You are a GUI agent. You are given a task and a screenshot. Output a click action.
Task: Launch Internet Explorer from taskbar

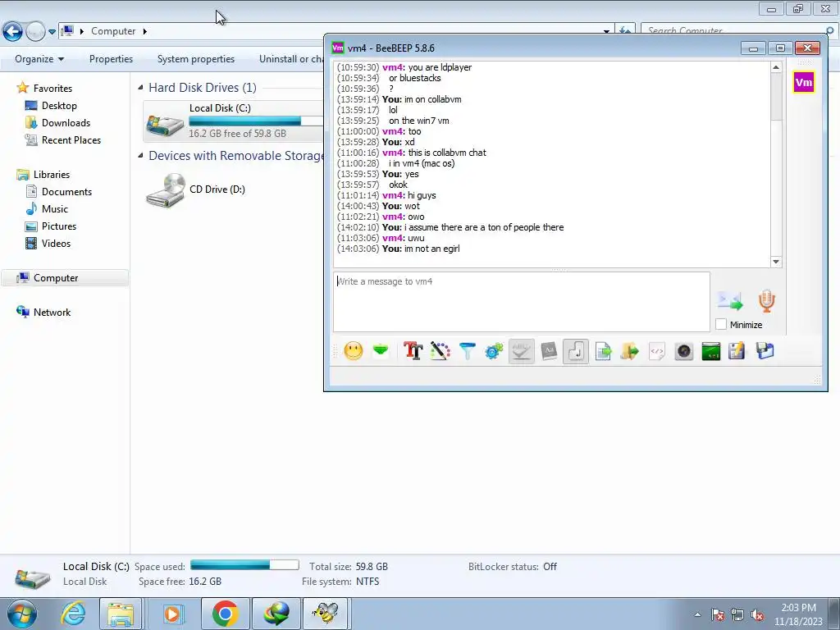(73, 614)
